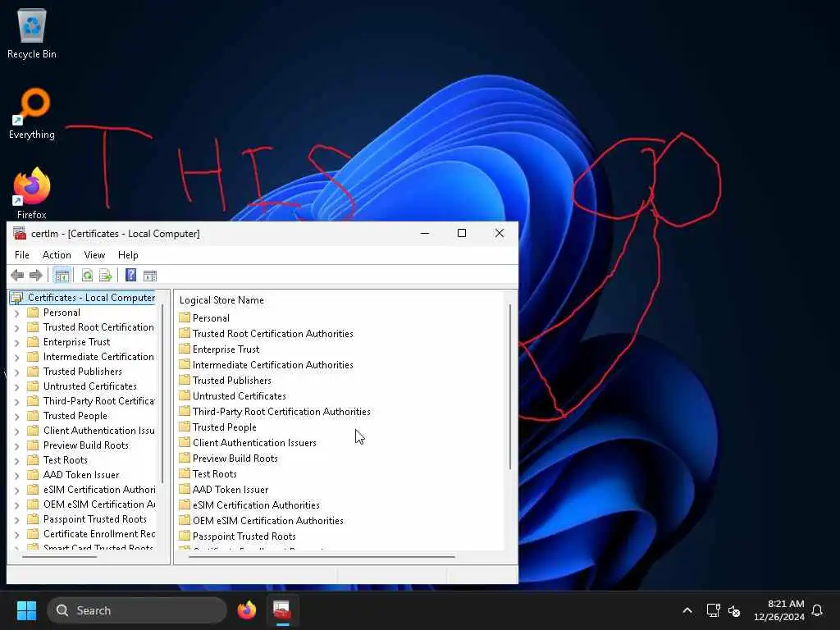This screenshot has width=840, height=630.
Task: Click AAD Token Issuer folder icon in right pane
Action: pyautogui.click(x=185, y=489)
